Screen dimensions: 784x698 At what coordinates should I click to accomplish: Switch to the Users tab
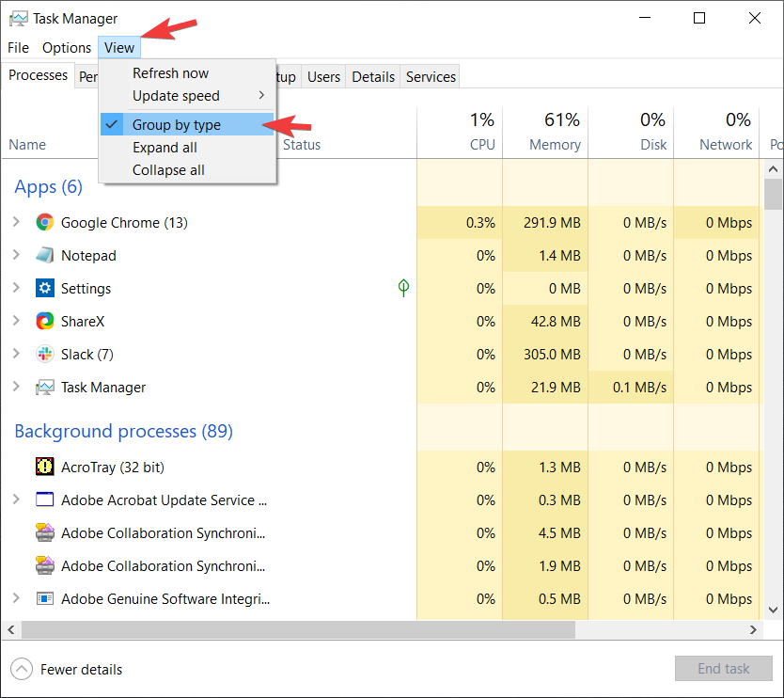[323, 77]
